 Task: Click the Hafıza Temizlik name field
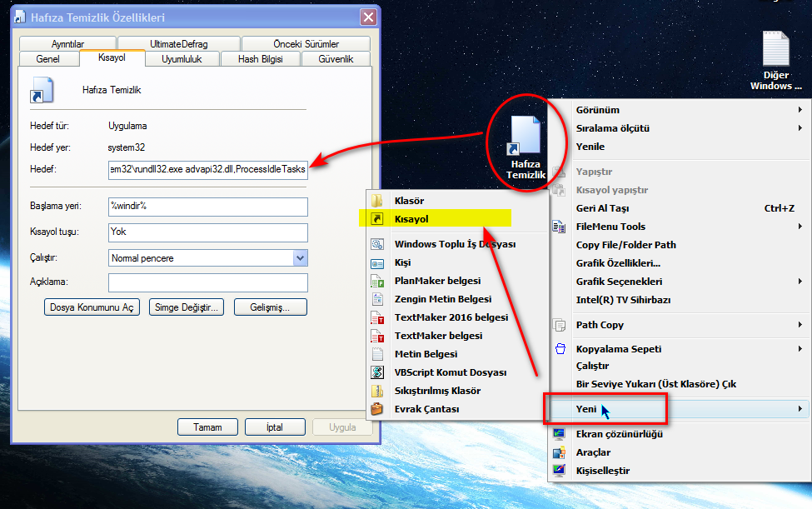click(x=112, y=90)
